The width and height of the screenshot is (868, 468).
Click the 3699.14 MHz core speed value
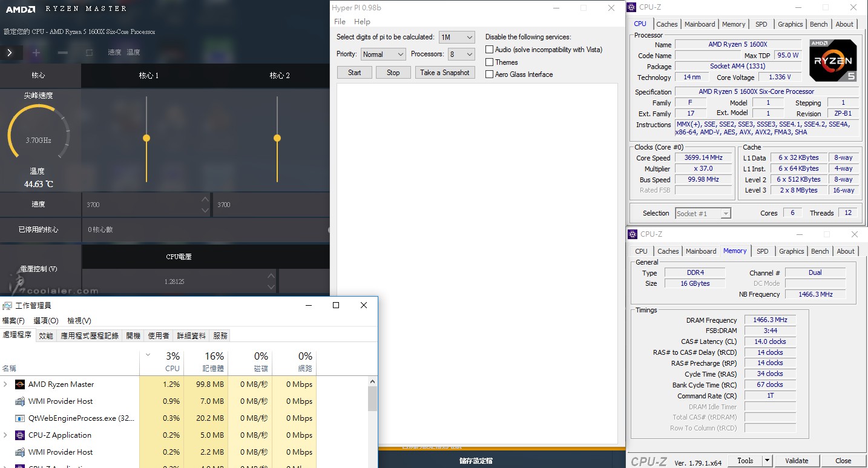(703, 158)
